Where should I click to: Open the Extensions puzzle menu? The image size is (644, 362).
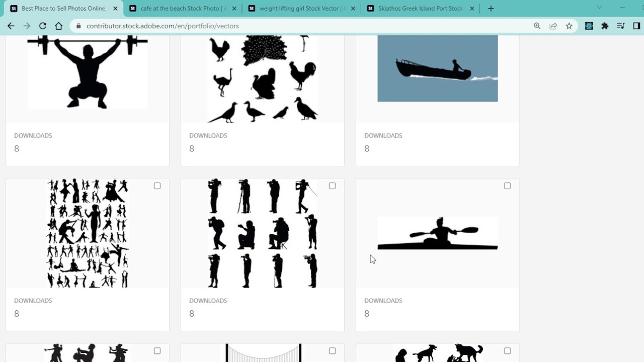605,26
